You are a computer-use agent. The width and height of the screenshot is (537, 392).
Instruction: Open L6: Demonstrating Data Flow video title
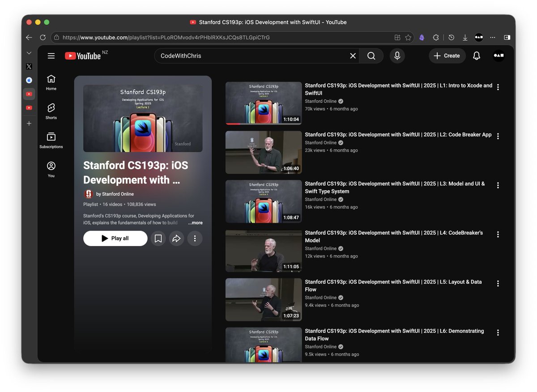pyautogui.click(x=395, y=335)
